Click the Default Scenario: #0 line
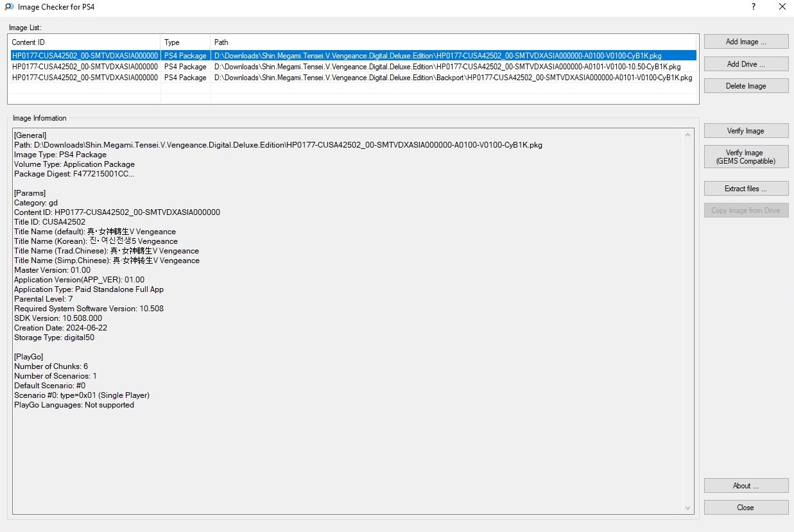 pyautogui.click(x=49, y=386)
